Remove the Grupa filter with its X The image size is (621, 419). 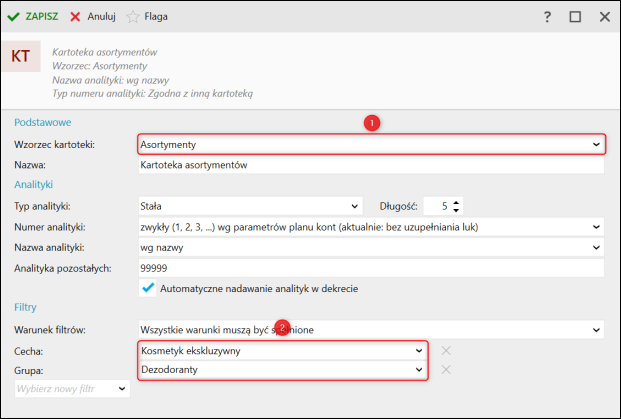447,369
